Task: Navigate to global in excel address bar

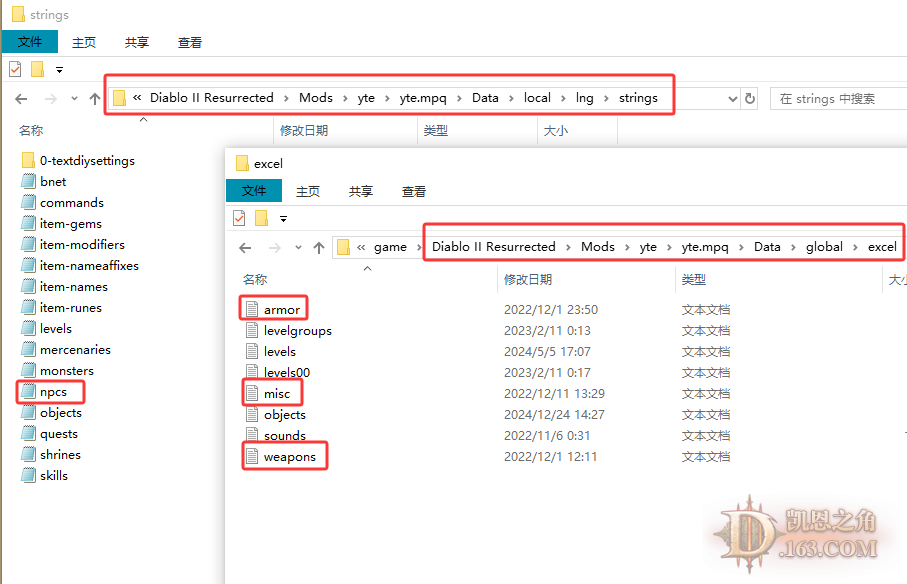Action: [x=824, y=247]
